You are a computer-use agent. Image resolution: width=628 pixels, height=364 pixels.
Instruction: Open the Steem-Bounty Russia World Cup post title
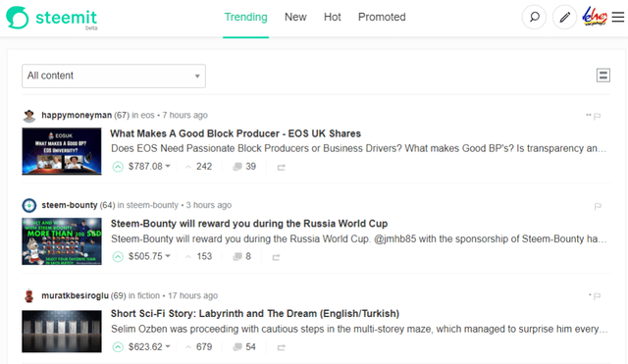coord(249,224)
